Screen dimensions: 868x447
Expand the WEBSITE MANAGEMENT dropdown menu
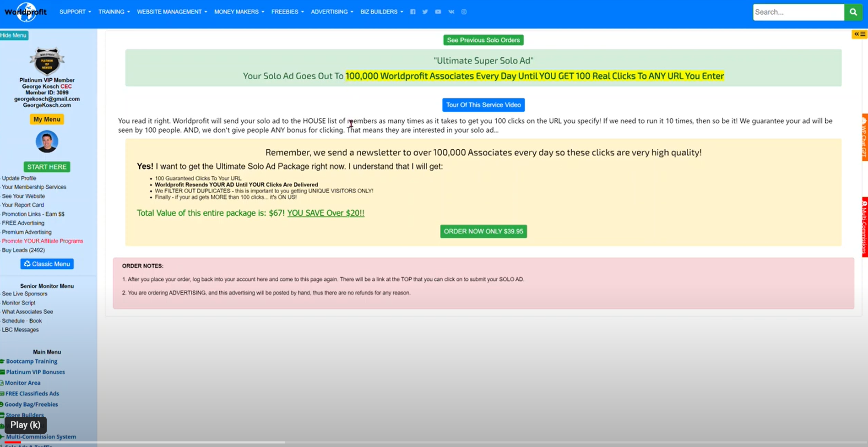(x=172, y=12)
